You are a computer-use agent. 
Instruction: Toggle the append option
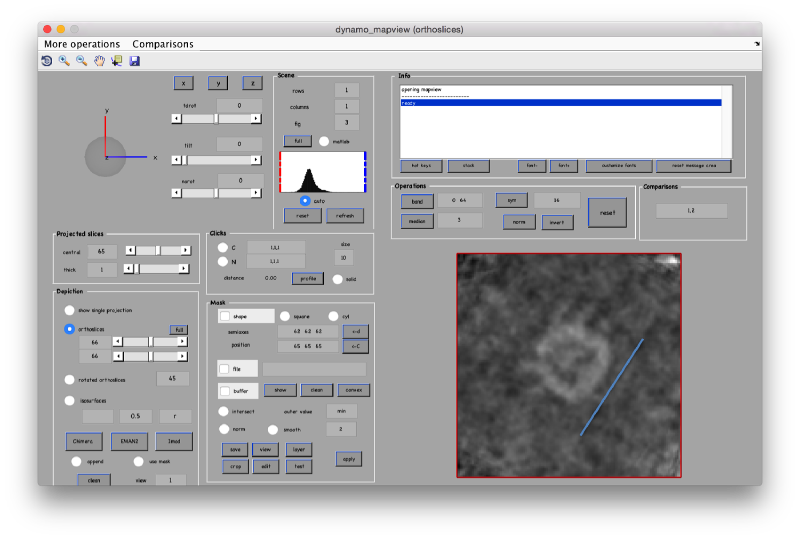(77, 461)
